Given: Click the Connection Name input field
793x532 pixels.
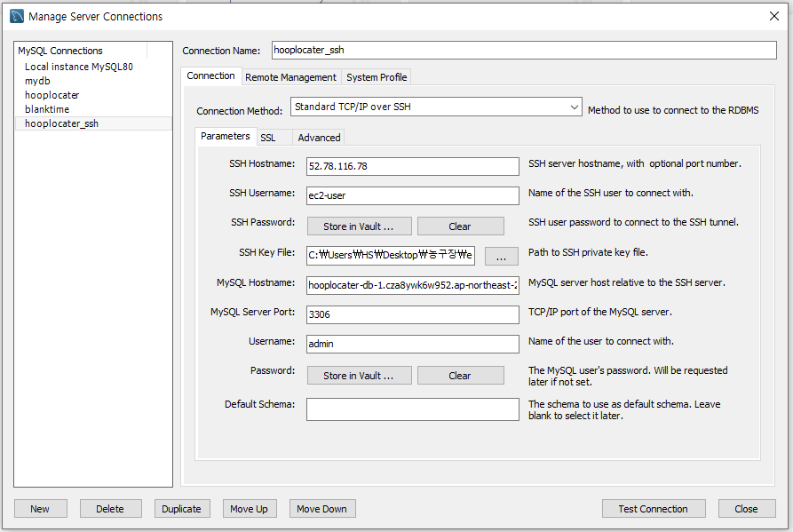Looking at the screenshot, I should coord(524,50).
